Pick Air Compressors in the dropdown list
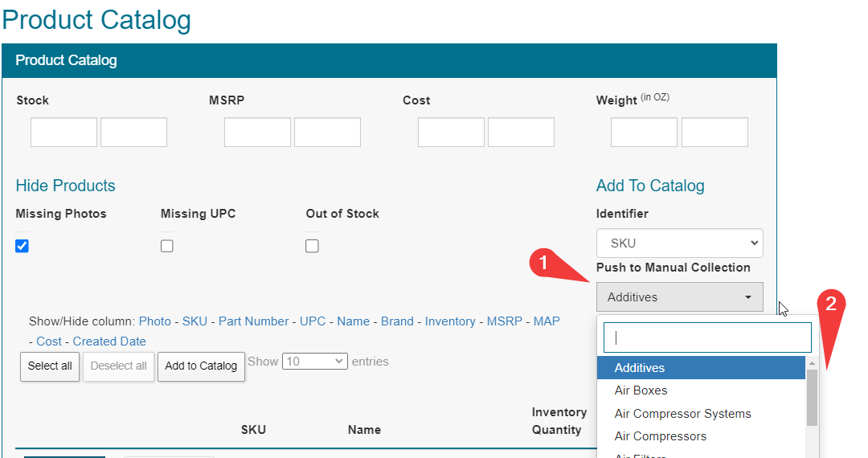Image resolution: width=868 pixels, height=458 pixels. pyautogui.click(x=660, y=436)
